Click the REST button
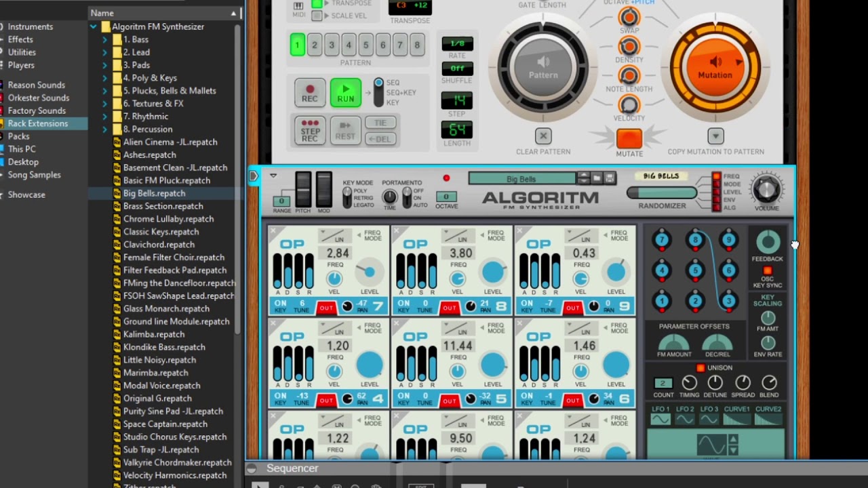The height and width of the screenshot is (488, 868). click(x=345, y=130)
